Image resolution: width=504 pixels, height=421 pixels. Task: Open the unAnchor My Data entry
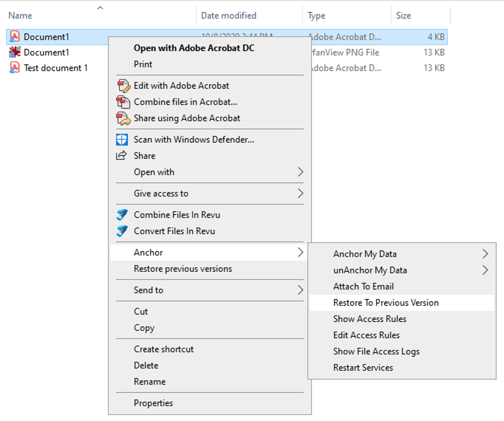pos(402,270)
